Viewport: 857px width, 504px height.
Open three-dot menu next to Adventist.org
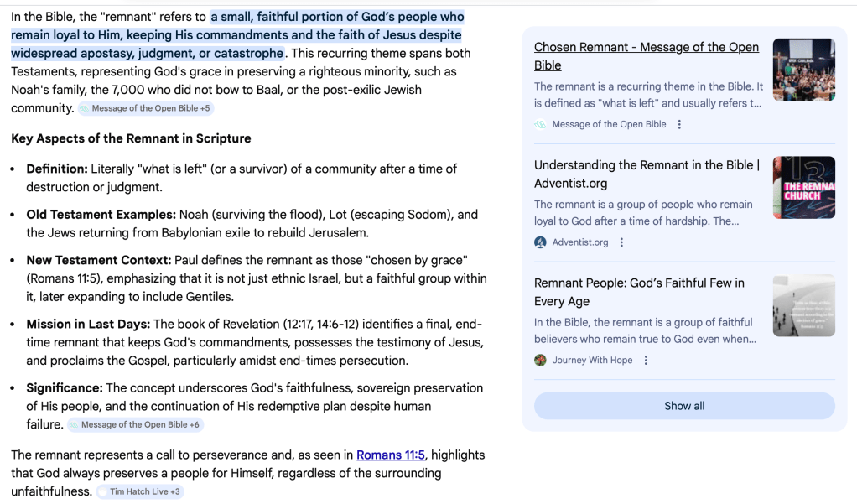pyautogui.click(x=621, y=242)
